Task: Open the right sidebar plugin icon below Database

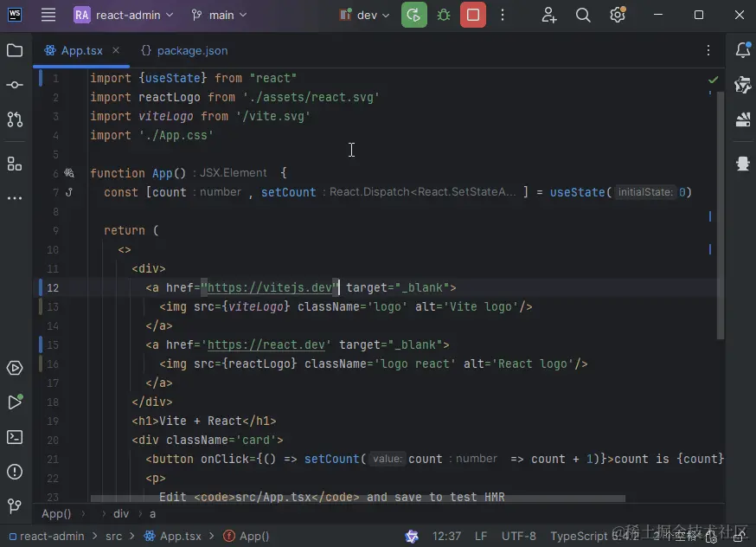Action: (743, 164)
